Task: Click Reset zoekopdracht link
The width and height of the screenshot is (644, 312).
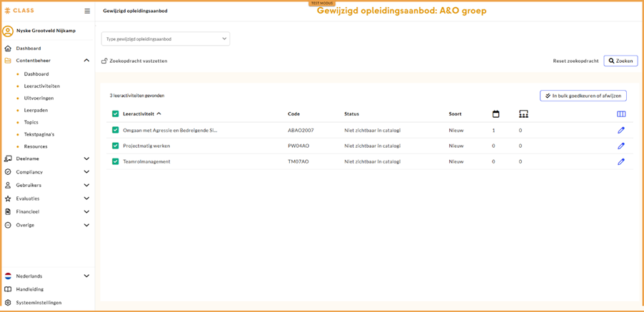Action: click(x=575, y=61)
